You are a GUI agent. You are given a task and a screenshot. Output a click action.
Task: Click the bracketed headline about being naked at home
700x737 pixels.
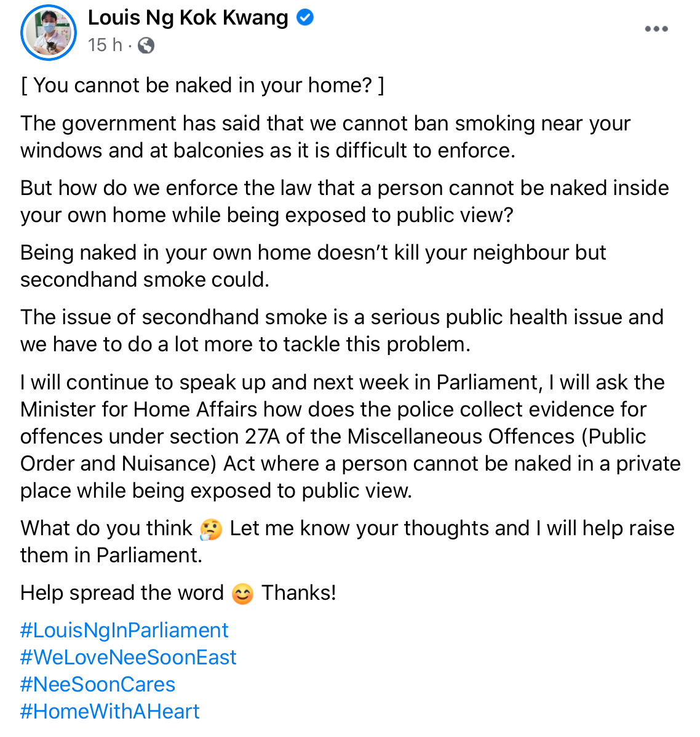click(202, 86)
